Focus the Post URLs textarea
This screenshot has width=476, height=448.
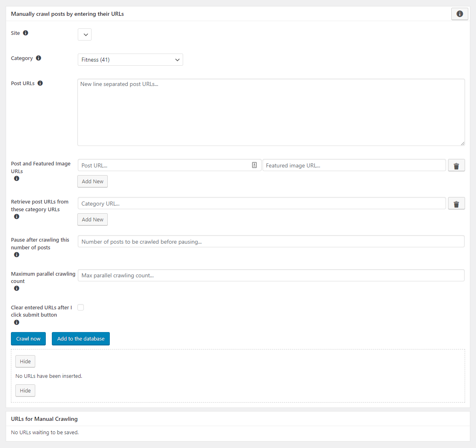click(271, 112)
